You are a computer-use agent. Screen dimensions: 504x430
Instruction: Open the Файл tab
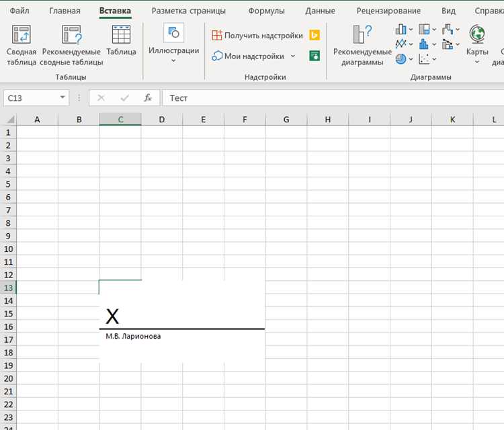(x=19, y=11)
